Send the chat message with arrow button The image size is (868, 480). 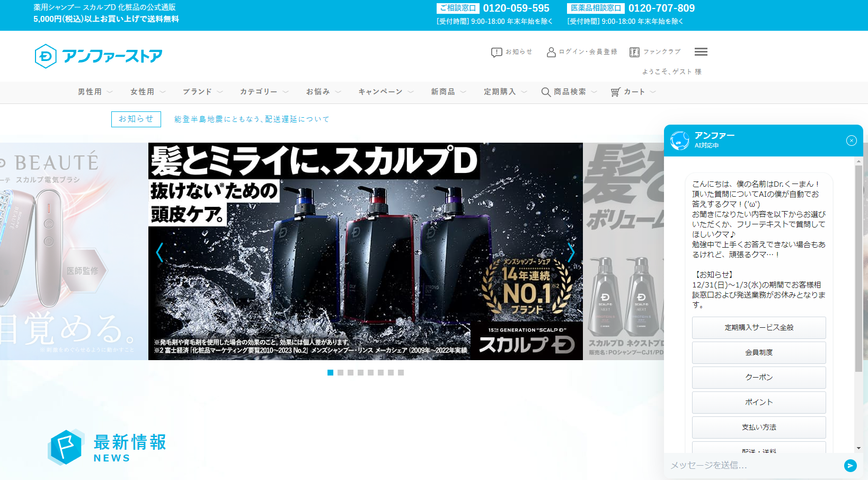[850, 466]
